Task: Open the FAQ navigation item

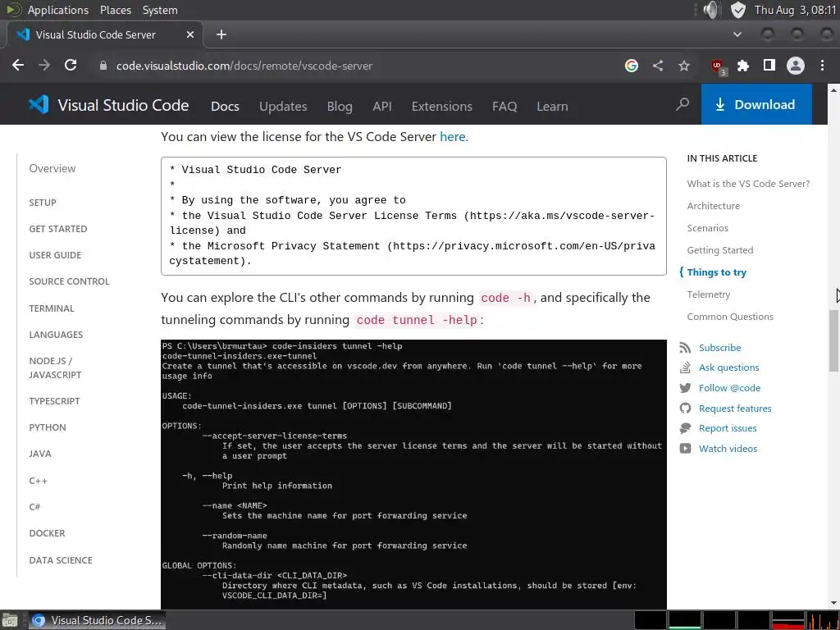Action: point(504,106)
